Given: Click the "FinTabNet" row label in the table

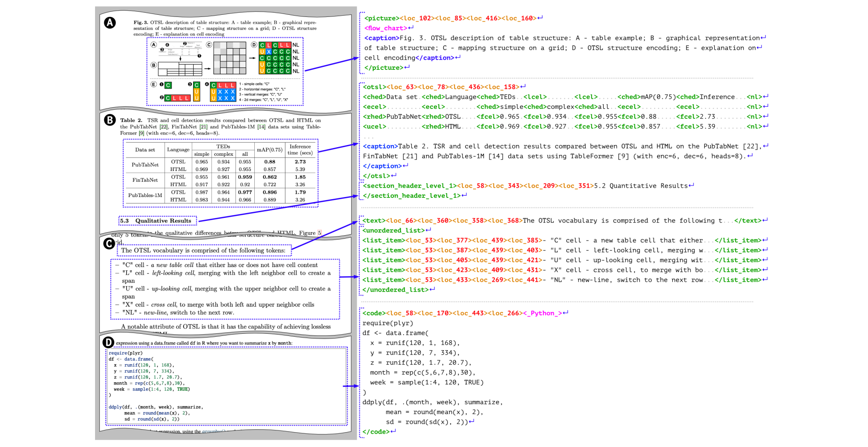Looking at the screenshot, I should (145, 180).
